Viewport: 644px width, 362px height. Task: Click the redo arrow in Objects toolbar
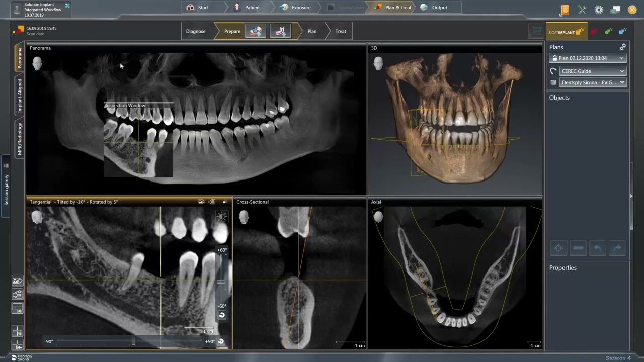[617, 248]
